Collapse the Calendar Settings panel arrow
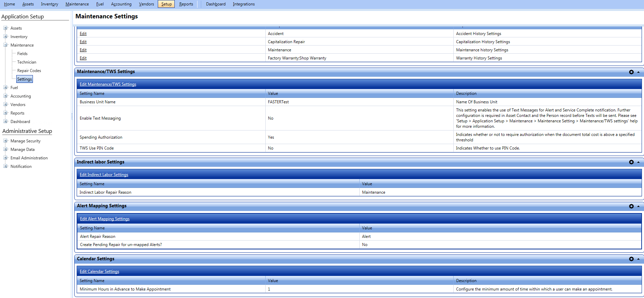 pos(638,259)
